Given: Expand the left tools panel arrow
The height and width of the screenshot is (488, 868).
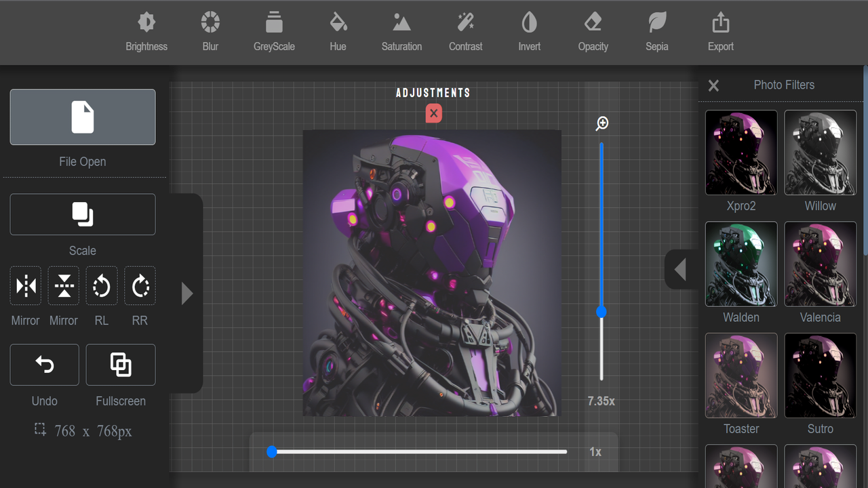Looking at the screenshot, I should [x=187, y=293].
